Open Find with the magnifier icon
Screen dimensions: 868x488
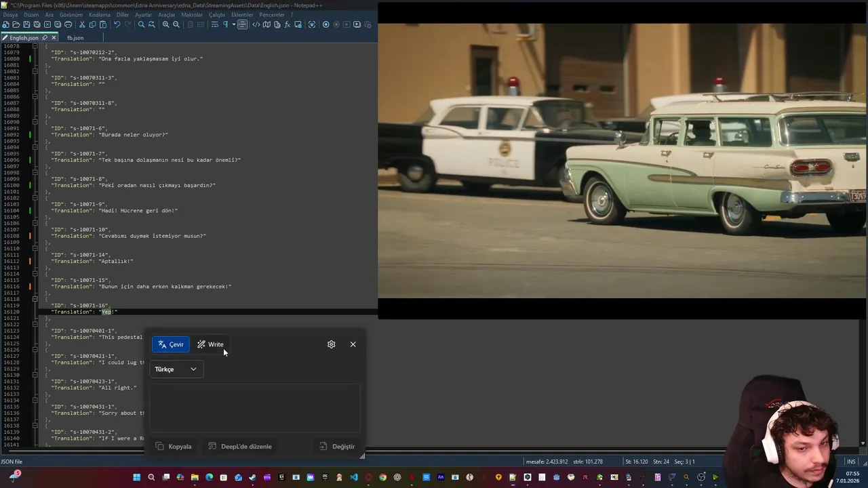[142, 24]
